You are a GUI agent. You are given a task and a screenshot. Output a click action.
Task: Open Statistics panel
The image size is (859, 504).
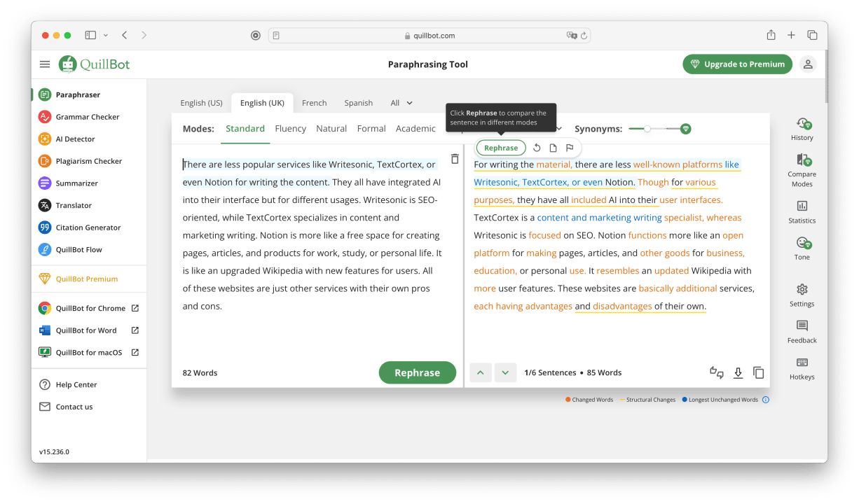click(x=802, y=212)
